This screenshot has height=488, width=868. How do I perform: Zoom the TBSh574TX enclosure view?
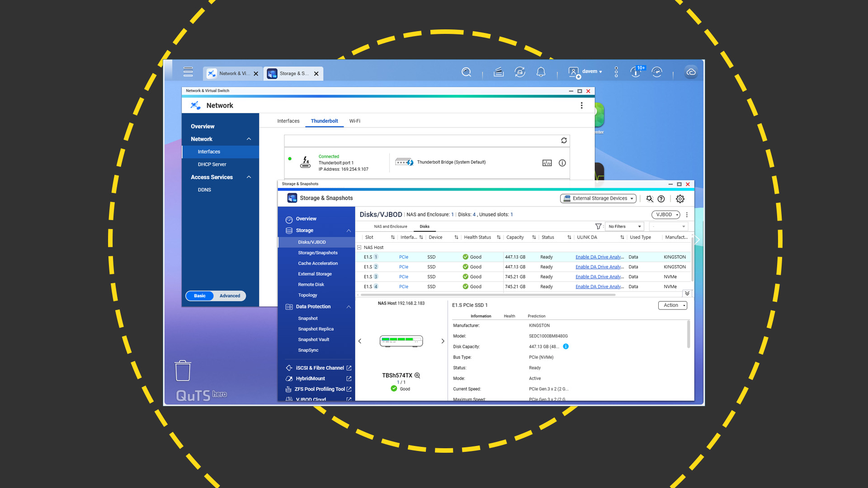pos(417,375)
